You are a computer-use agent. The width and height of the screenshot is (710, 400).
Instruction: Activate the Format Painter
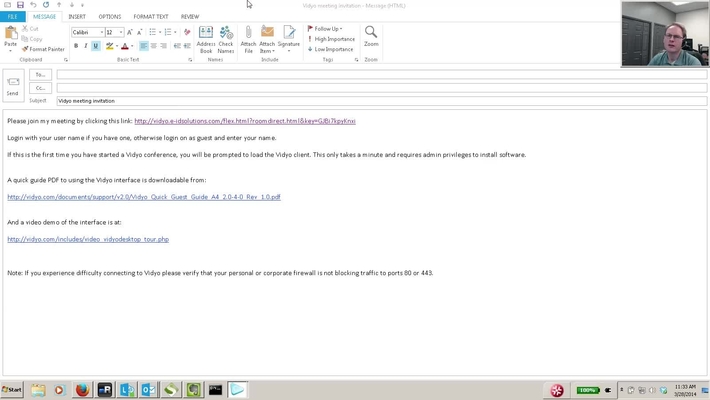[x=43, y=49]
